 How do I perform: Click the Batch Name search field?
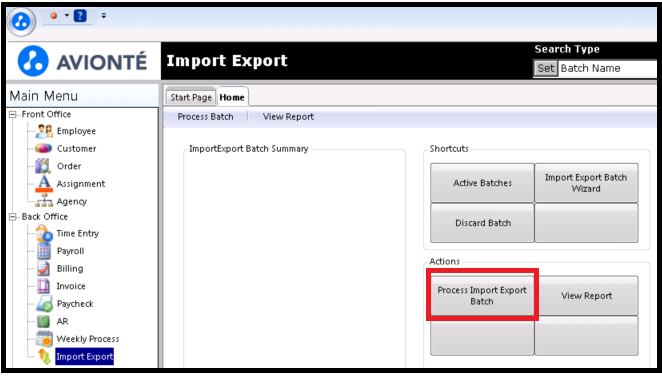pyautogui.click(x=607, y=68)
